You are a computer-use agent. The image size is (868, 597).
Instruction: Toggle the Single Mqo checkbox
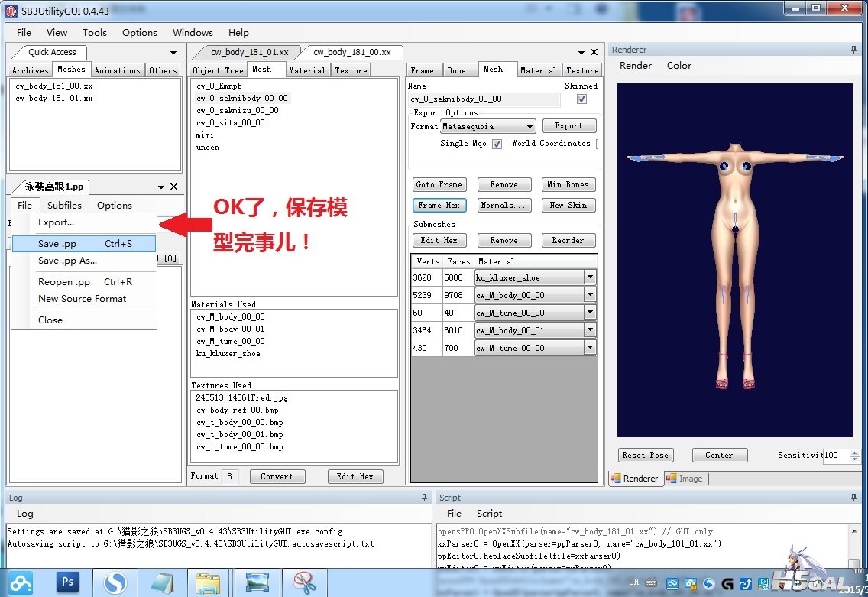click(x=497, y=144)
